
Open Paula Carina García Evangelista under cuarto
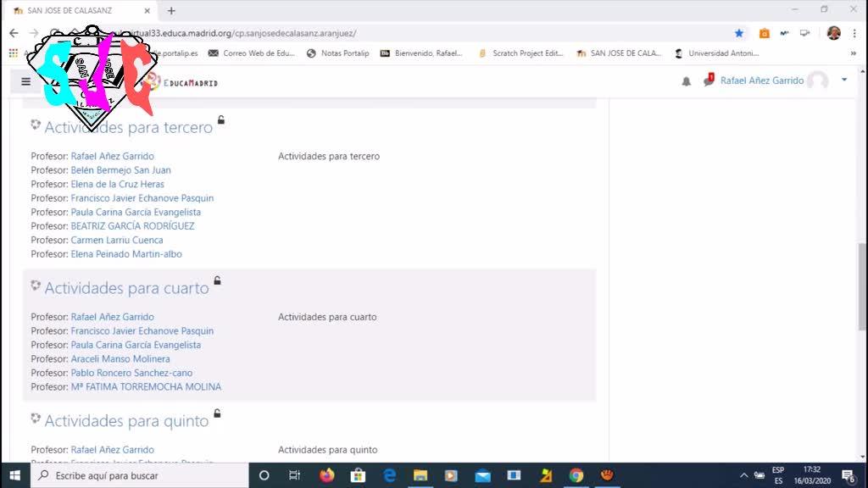[x=136, y=345]
